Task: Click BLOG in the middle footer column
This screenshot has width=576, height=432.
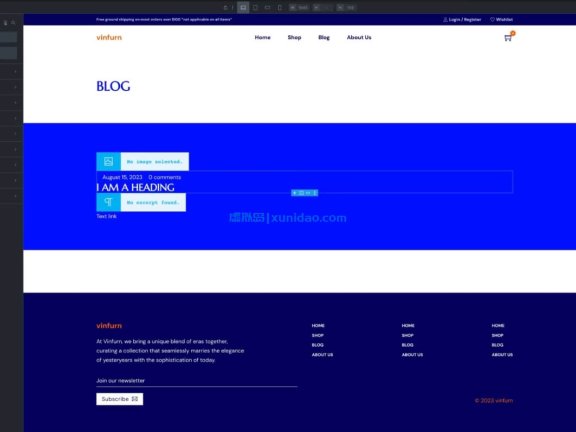Action: click(x=408, y=345)
